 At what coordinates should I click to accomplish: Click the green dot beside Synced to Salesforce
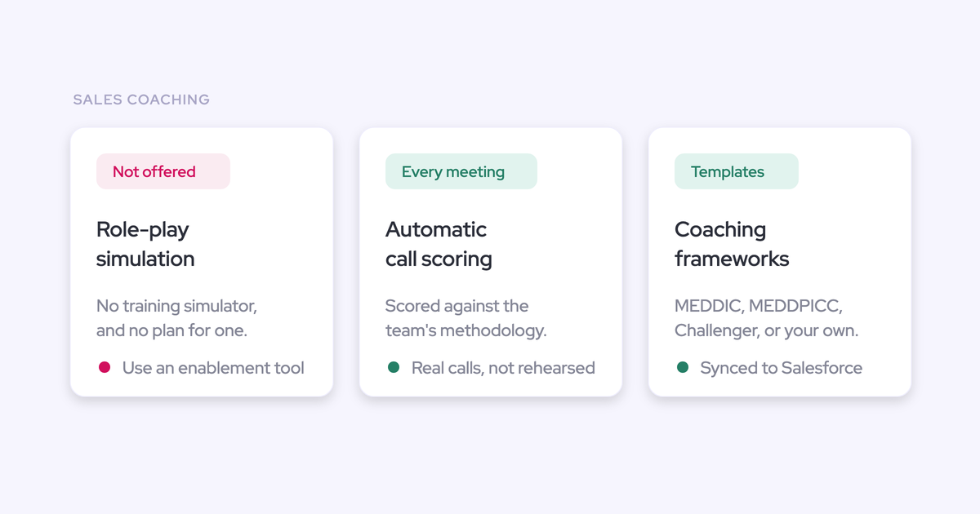pyautogui.click(x=683, y=368)
